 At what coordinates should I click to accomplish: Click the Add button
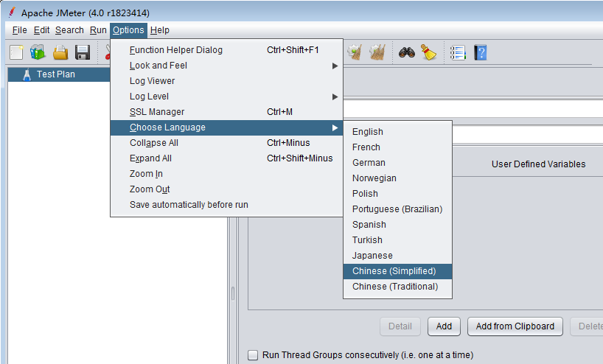click(444, 326)
